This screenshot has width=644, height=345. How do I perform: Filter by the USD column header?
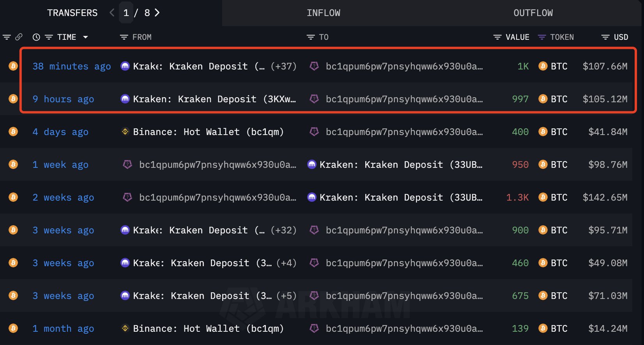tap(615, 37)
